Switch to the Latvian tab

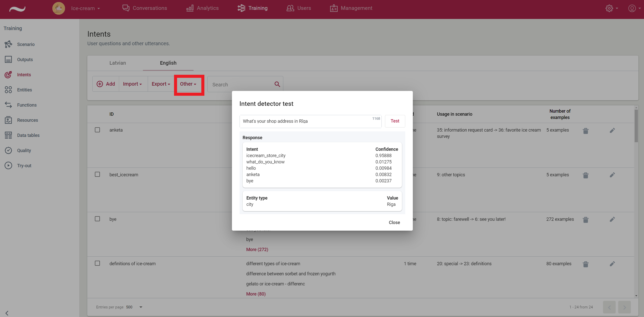[118, 63]
